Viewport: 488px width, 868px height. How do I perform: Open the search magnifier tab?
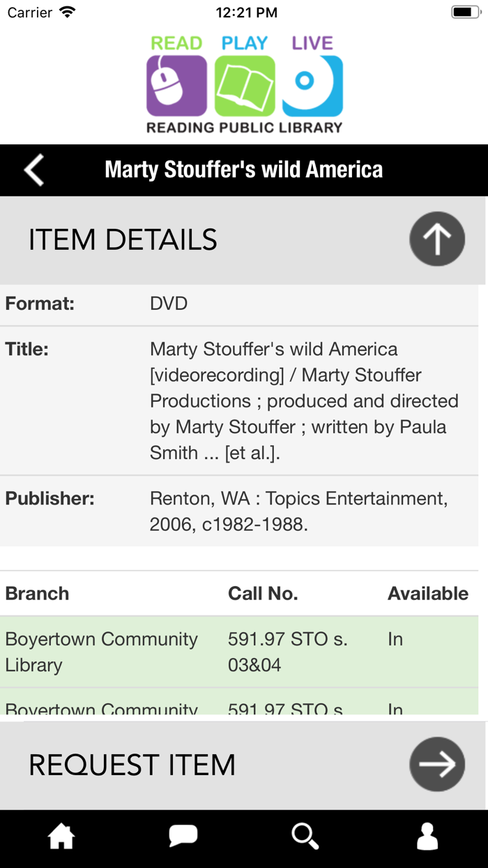(305, 836)
